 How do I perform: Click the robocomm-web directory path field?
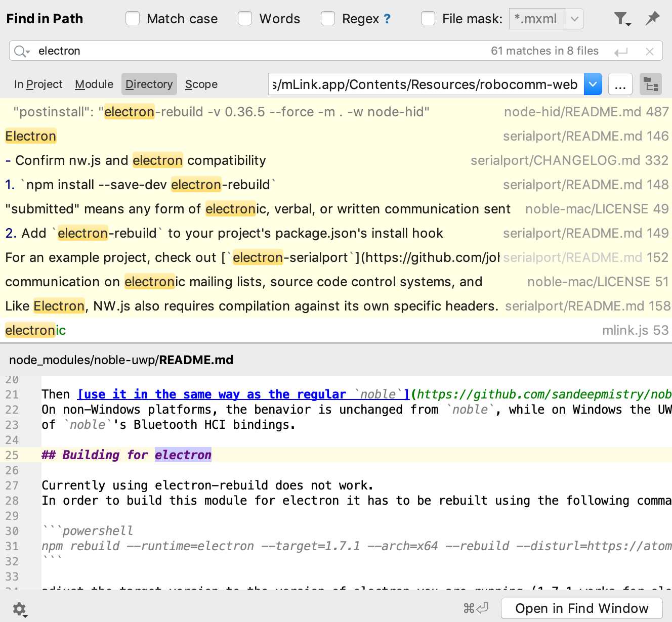click(426, 84)
